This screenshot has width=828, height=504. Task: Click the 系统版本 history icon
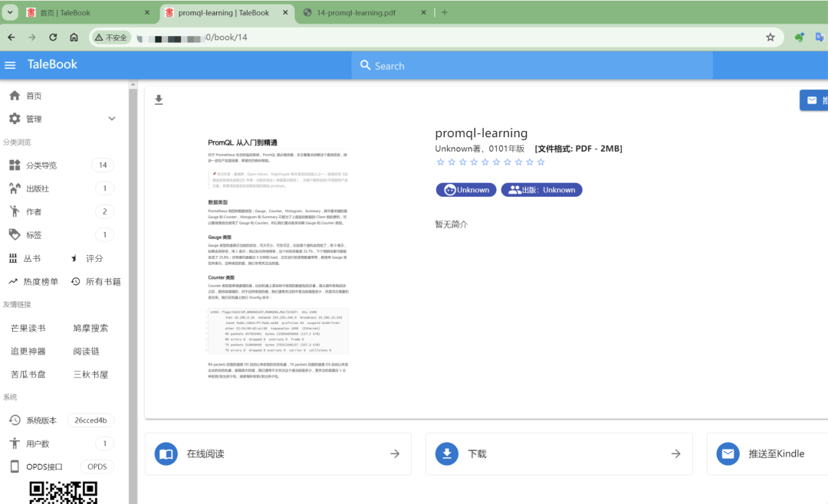(x=15, y=420)
